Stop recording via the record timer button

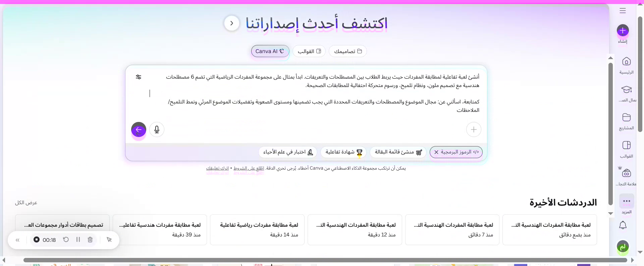tap(45, 240)
